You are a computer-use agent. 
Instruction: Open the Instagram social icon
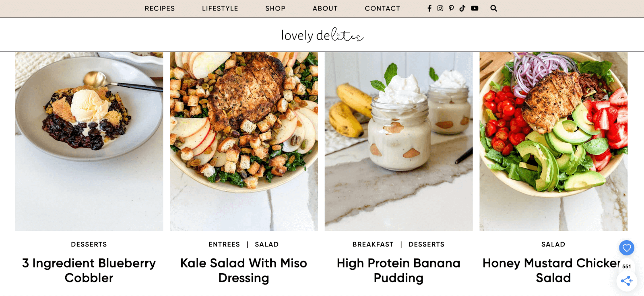(x=440, y=8)
